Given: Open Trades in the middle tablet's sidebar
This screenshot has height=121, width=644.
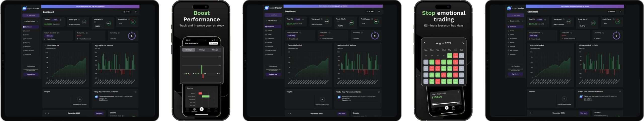Looking at the screenshot, I should [269, 35].
